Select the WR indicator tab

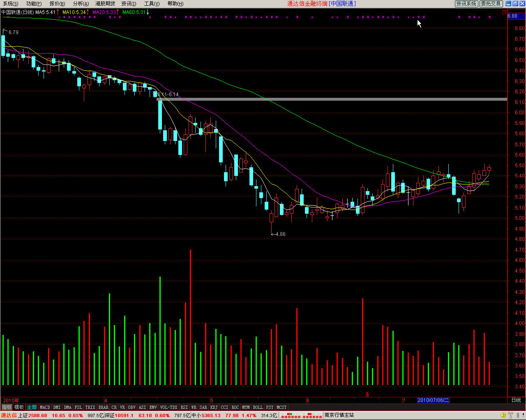coord(194,407)
